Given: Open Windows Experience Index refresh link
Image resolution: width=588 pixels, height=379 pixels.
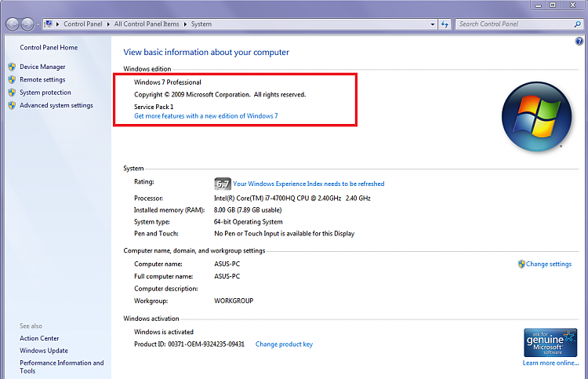Looking at the screenshot, I should tap(309, 184).
